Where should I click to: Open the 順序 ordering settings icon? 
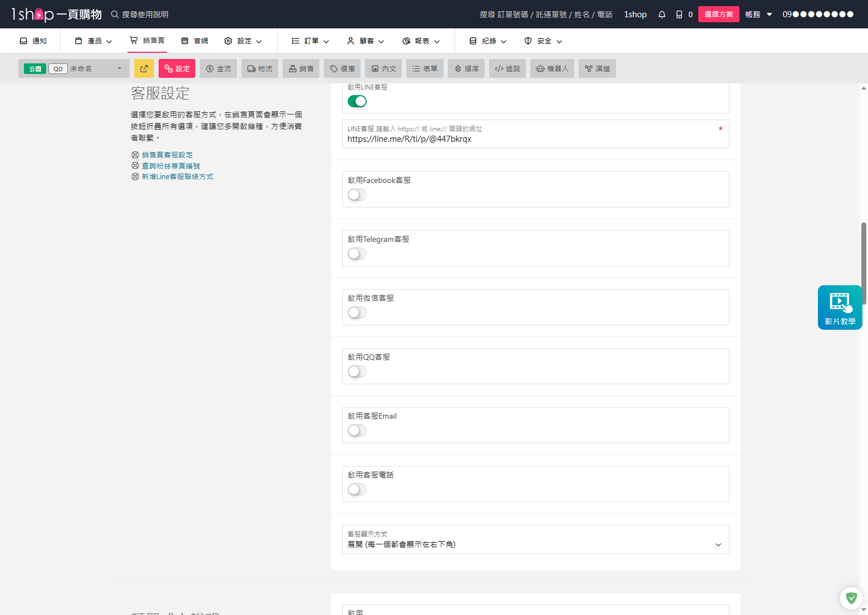[x=466, y=68]
